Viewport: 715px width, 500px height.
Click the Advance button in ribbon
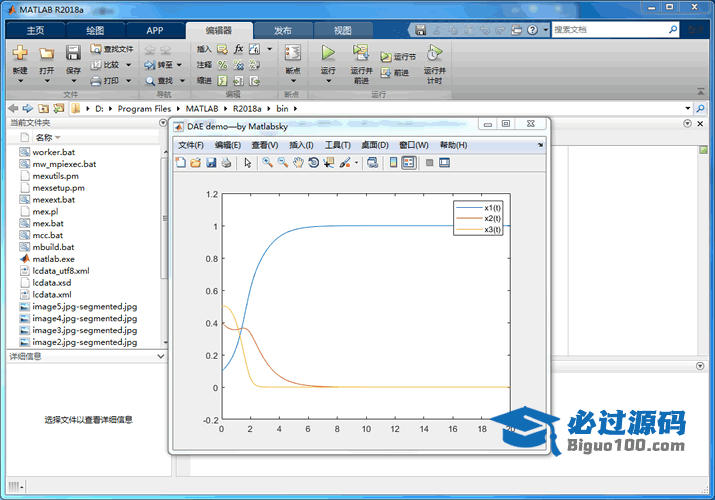pyautogui.click(x=395, y=72)
